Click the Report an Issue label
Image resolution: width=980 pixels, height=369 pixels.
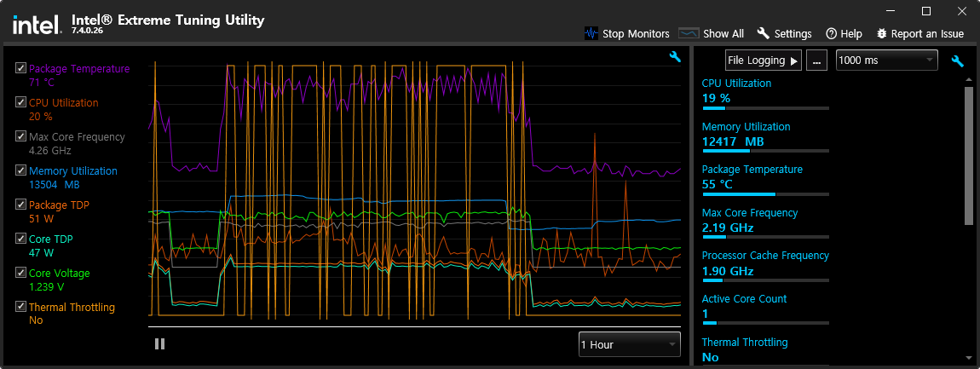coord(927,34)
